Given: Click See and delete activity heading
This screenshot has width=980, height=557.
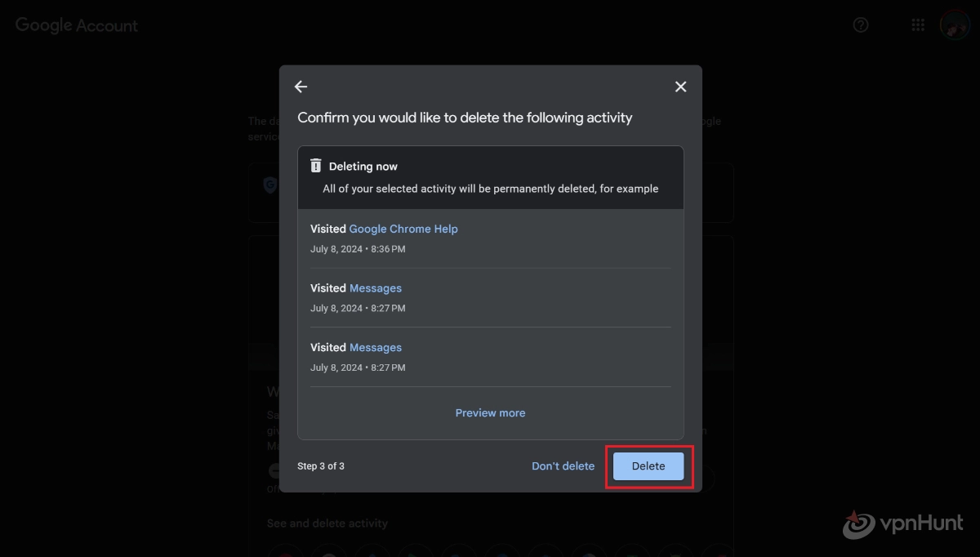Looking at the screenshot, I should [327, 524].
